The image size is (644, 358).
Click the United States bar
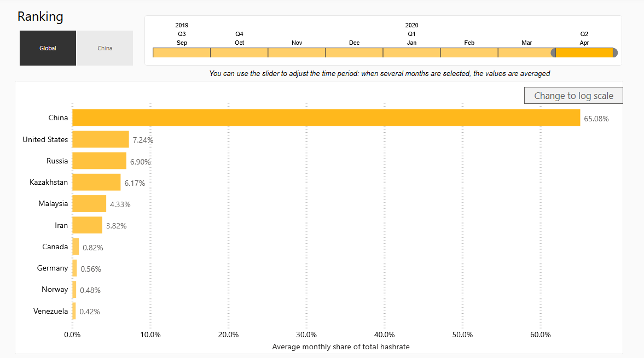click(x=101, y=139)
